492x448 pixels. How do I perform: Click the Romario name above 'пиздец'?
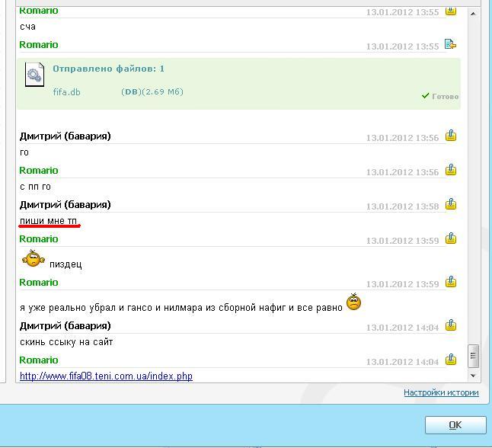pos(39,239)
